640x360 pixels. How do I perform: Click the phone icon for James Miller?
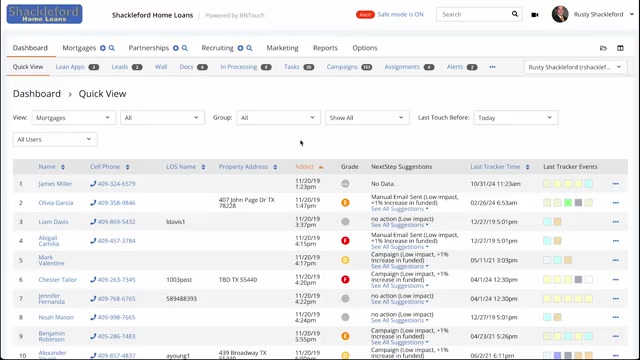coord(93,184)
